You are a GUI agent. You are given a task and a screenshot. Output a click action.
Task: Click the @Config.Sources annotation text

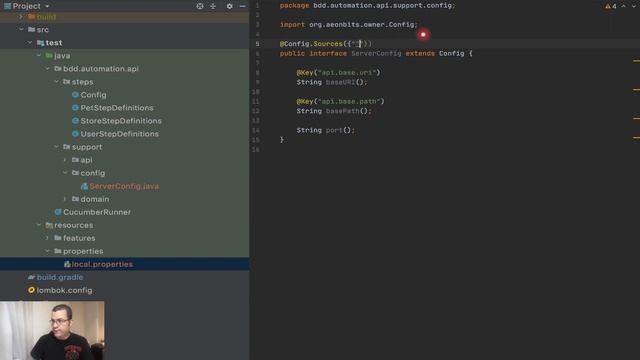(311, 44)
